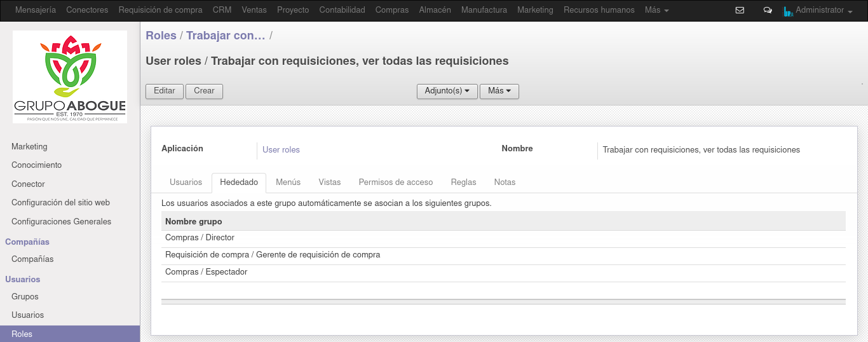Expand the Administrator user menu
This screenshot has height=342, width=868.
824,10
